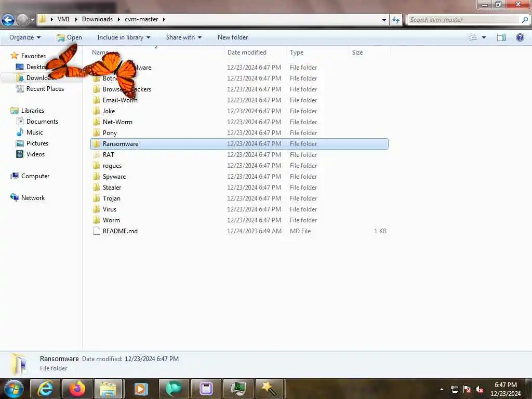Click the purple floppy disk taskbar icon
The width and height of the screenshot is (532, 399).
click(206, 389)
